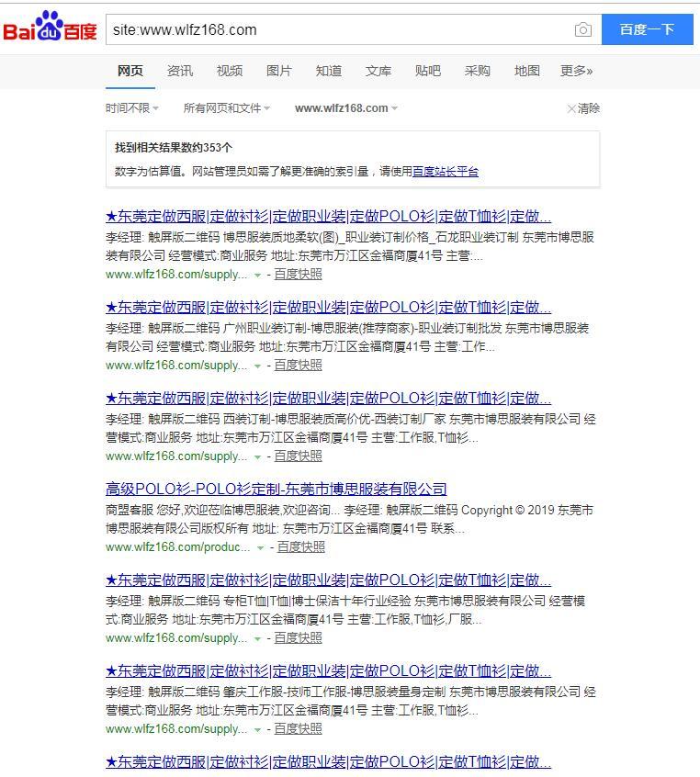
Task: Click green supply URL of first result
Action: coord(176,274)
